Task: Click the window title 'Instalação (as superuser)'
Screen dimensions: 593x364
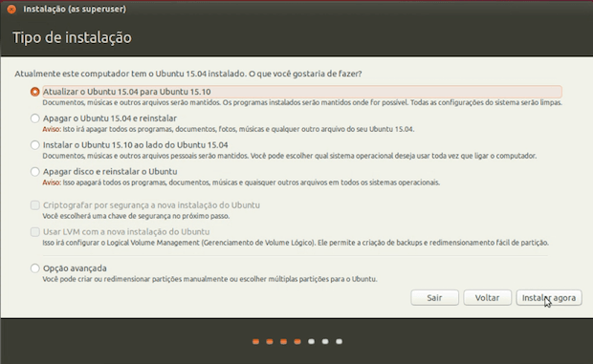Action: coord(75,9)
